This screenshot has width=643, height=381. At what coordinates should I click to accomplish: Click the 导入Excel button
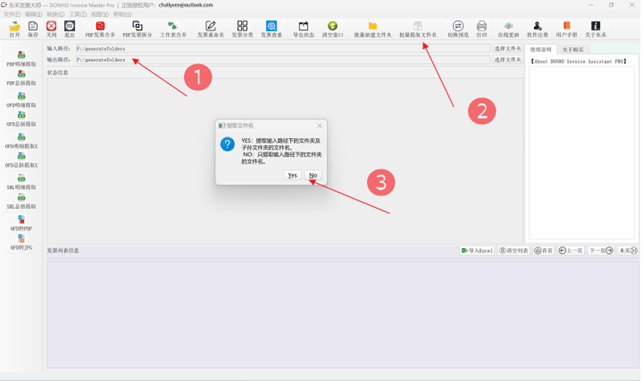477,250
